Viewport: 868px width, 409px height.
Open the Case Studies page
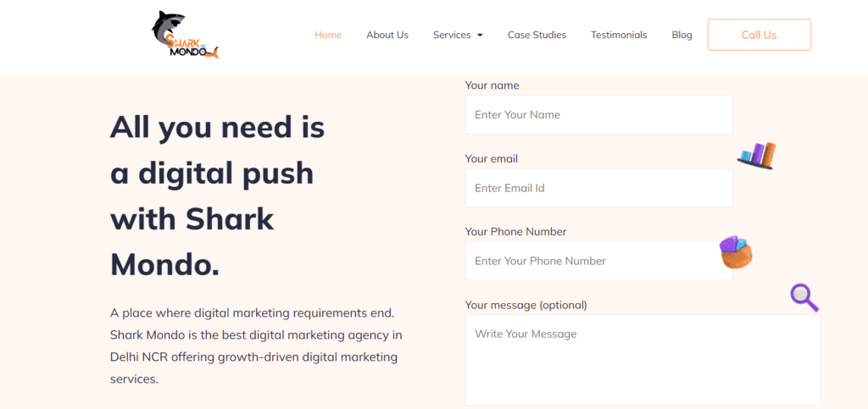(537, 35)
